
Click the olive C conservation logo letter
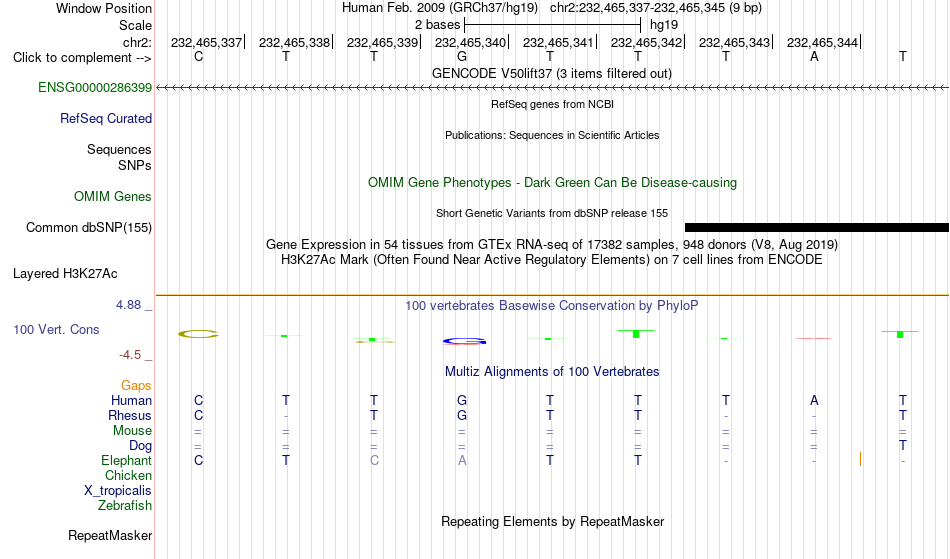click(198, 334)
